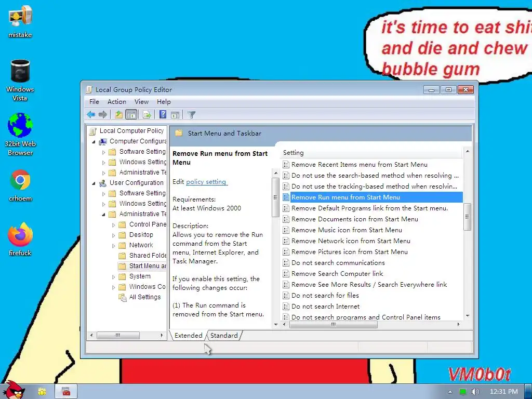The height and width of the screenshot is (399, 532).
Task: Expand Windows Settings under Computer Configuration
Action: [104, 163]
